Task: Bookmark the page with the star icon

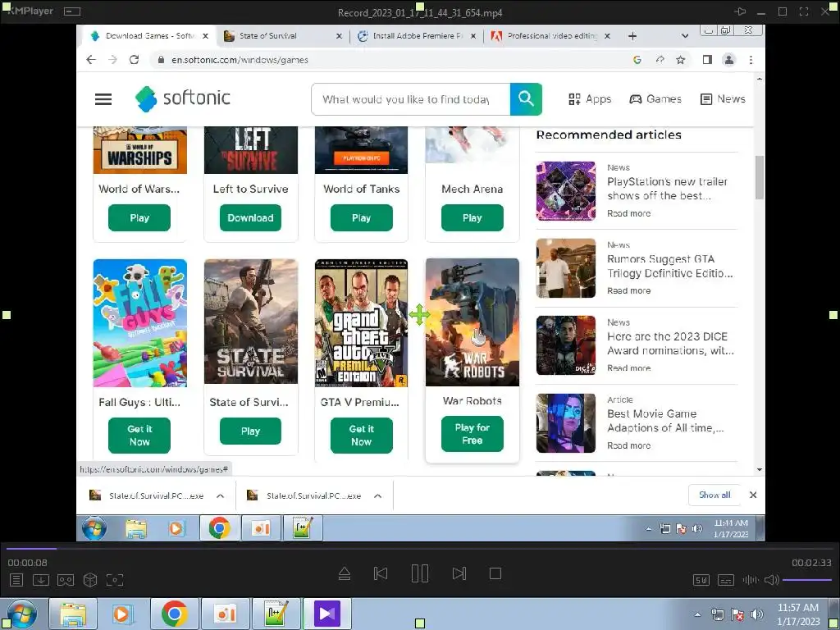Action: point(680,60)
